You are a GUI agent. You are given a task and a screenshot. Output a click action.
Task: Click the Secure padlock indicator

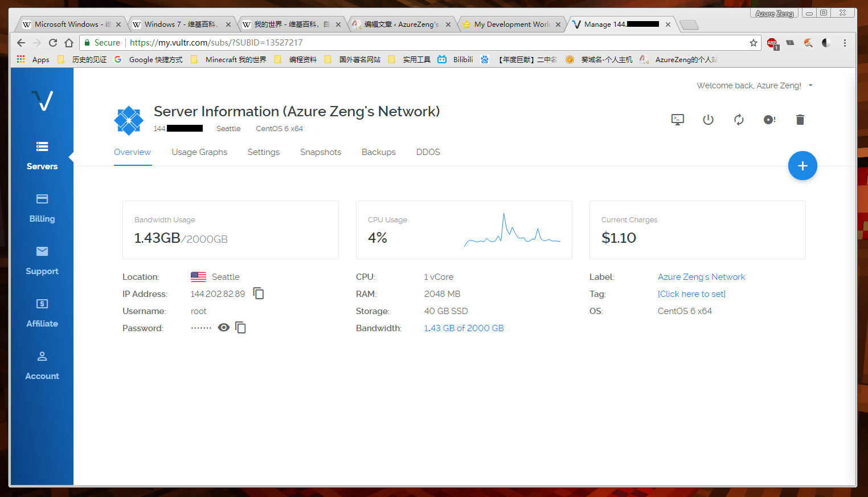pos(103,43)
